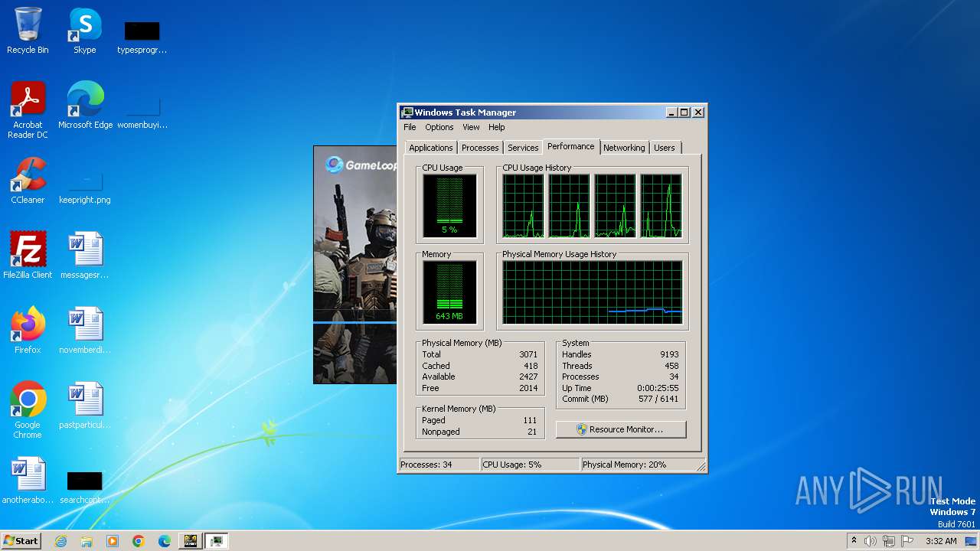Open CCleaner desktop shortcut

(x=28, y=180)
